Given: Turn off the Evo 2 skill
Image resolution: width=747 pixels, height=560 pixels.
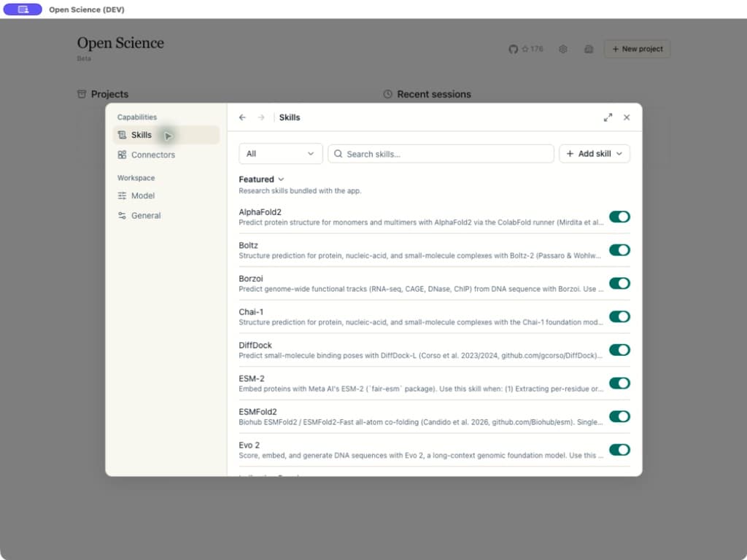Looking at the screenshot, I should pyautogui.click(x=619, y=450).
